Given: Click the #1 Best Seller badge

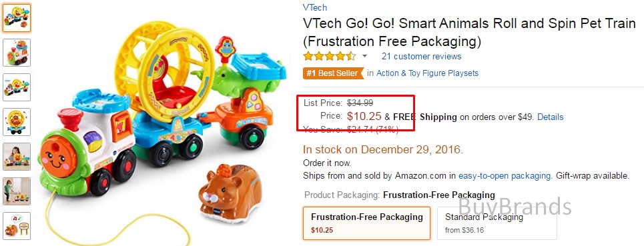Looking at the screenshot, I should 334,73.
